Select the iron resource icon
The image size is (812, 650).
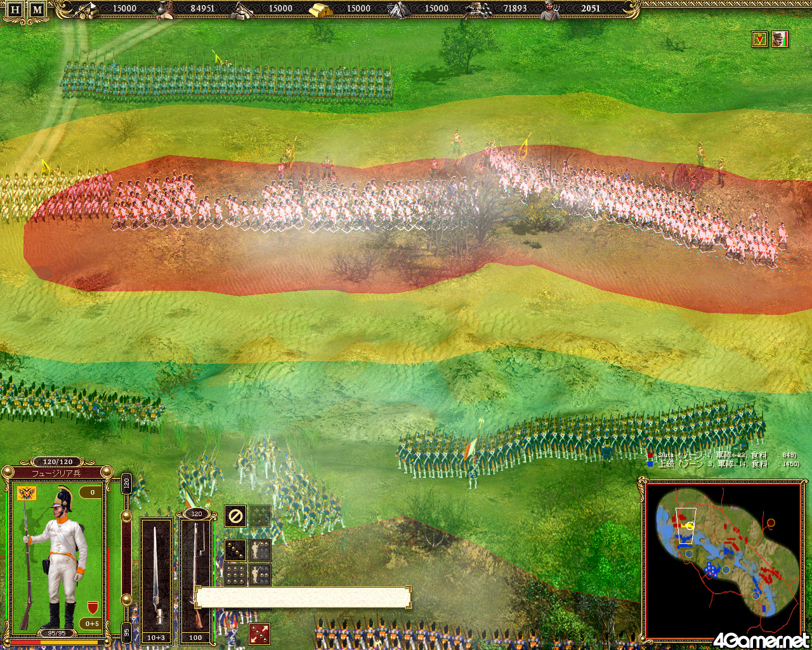(x=398, y=9)
